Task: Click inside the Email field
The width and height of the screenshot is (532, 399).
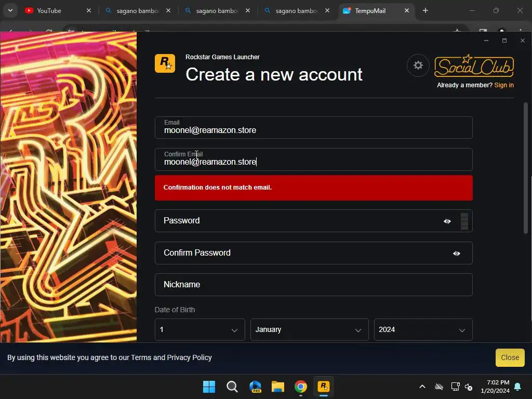Action: [313, 128]
